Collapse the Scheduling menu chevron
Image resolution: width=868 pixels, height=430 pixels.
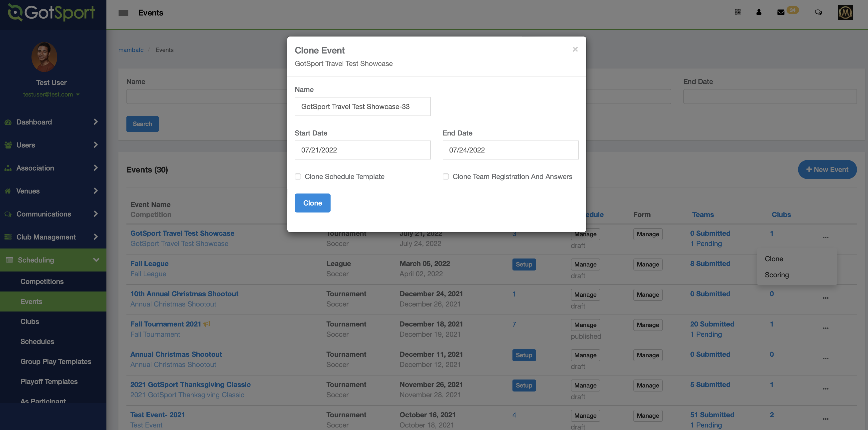pos(96,260)
